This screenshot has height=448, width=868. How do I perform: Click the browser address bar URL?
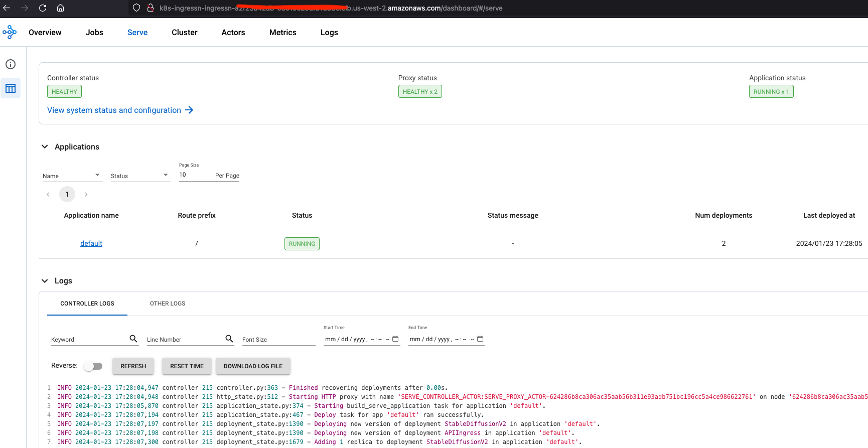point(331,8)
